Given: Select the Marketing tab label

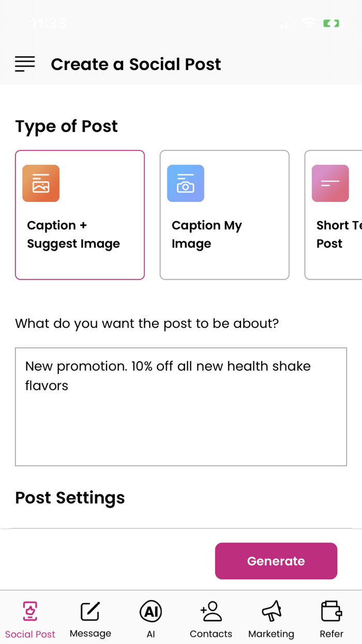Looking at the screenshot, I should (x=271, y=634).
